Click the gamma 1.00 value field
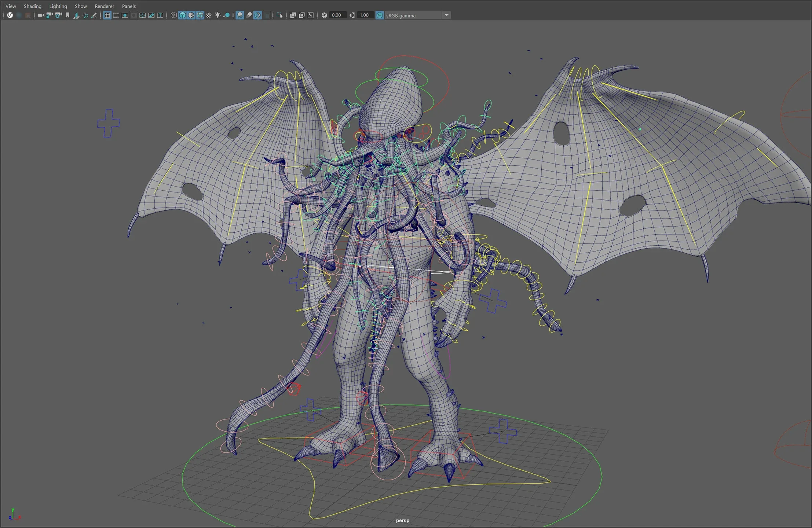 coord(364,15)
